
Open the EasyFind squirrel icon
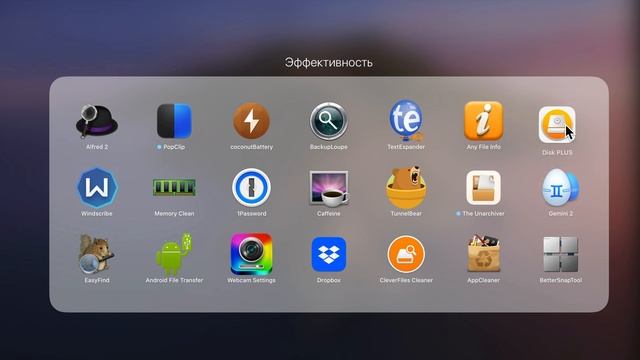click(x=97, y=254)
